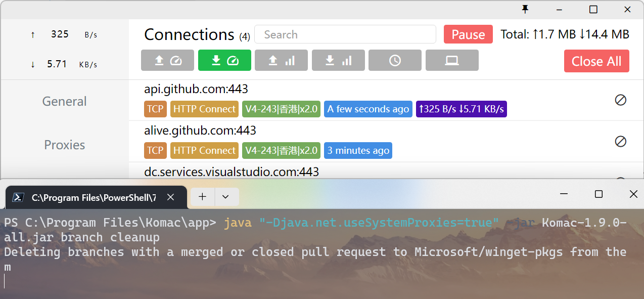Click the connections Search field

(345, 34)
